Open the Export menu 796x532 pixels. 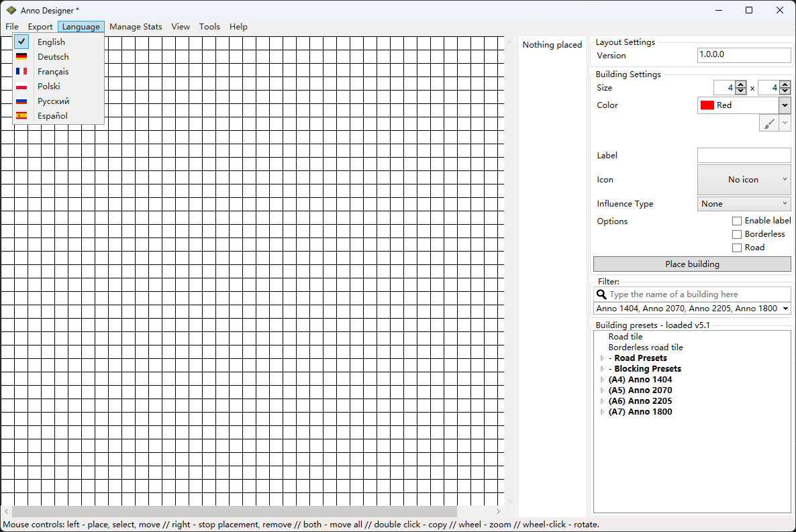[40, 27]
